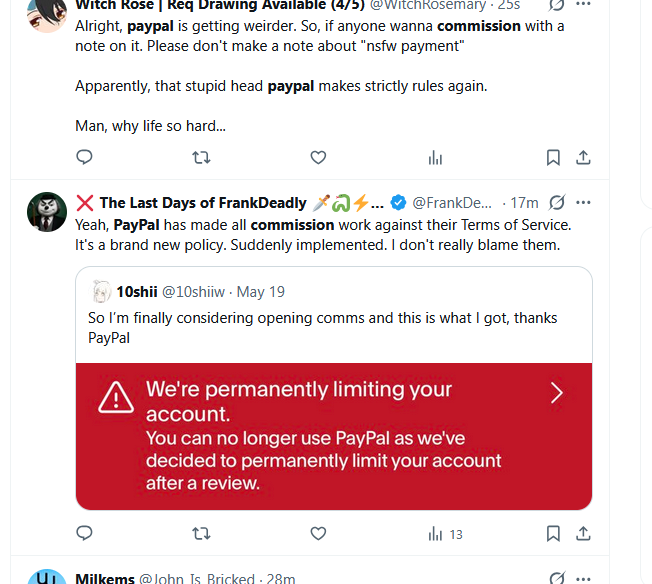652x584 pixels.
Task: Repost FrankDeadly's tweet
Action: point(201,533)
